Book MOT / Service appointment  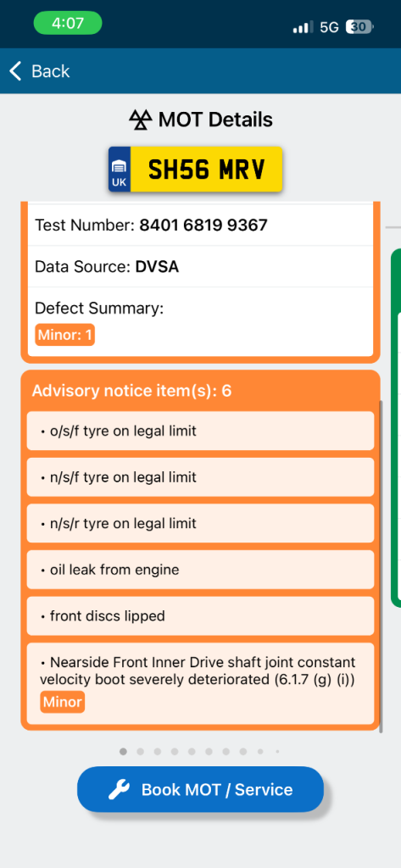pos(200,789)
